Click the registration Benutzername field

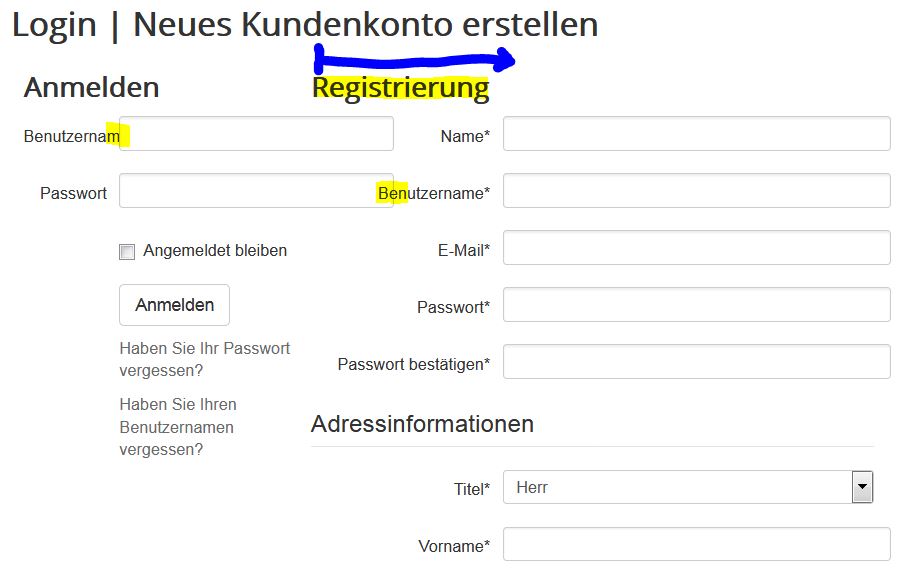[x=696, y=191]
